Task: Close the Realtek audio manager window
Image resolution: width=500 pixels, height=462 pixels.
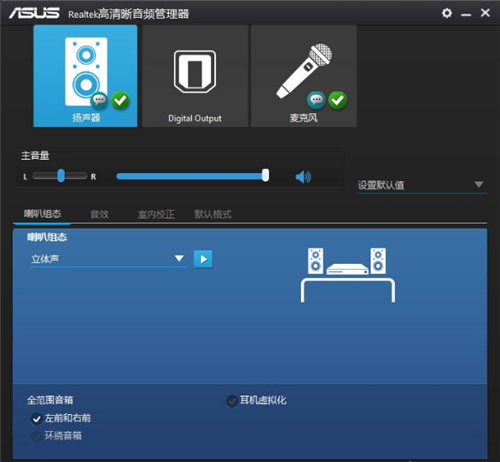Action: click(485, 13)
